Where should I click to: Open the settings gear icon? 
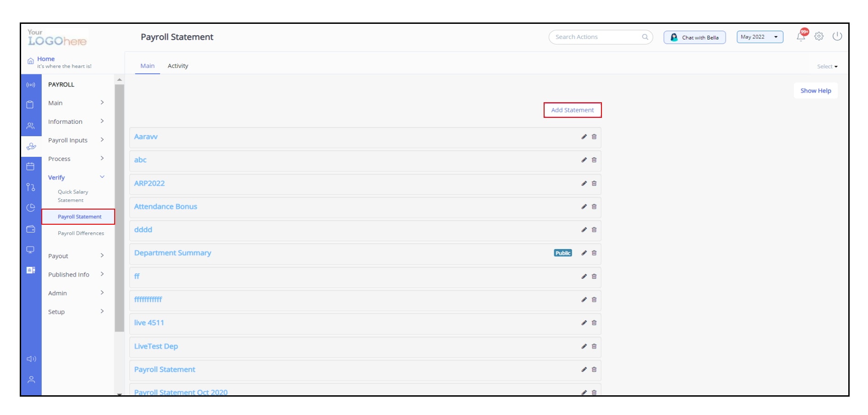(819, 36)
